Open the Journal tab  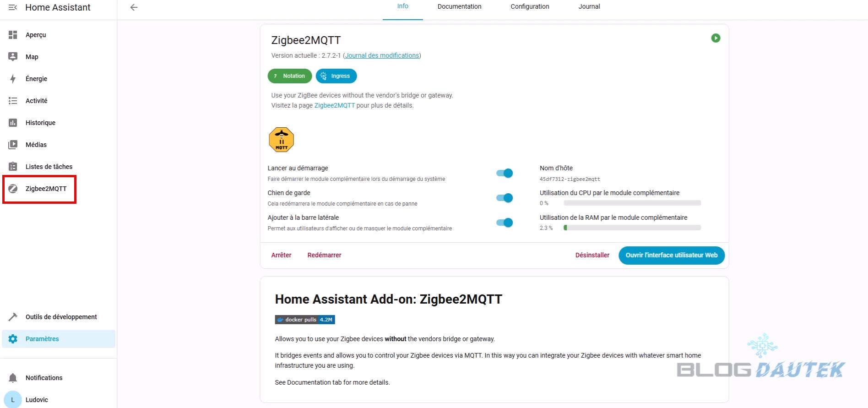tap(589, 6)
